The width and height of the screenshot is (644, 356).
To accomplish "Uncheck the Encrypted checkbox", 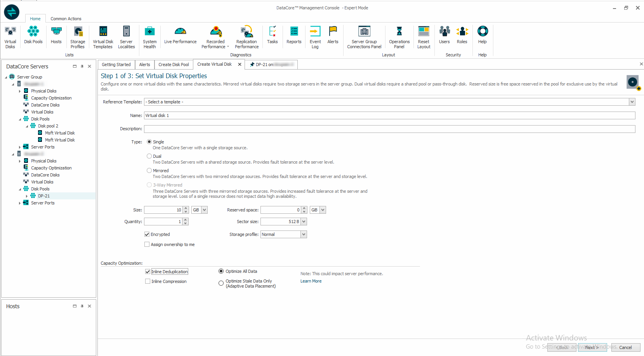I will click(x=147, y=234).
